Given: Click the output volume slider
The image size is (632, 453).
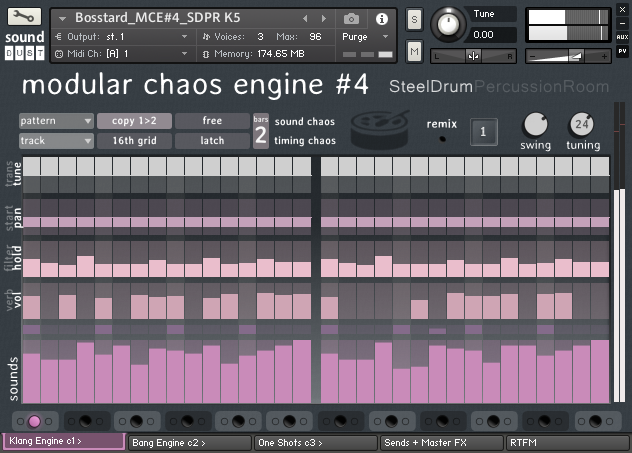Looking at the screenshot, I should click(568, 56).
